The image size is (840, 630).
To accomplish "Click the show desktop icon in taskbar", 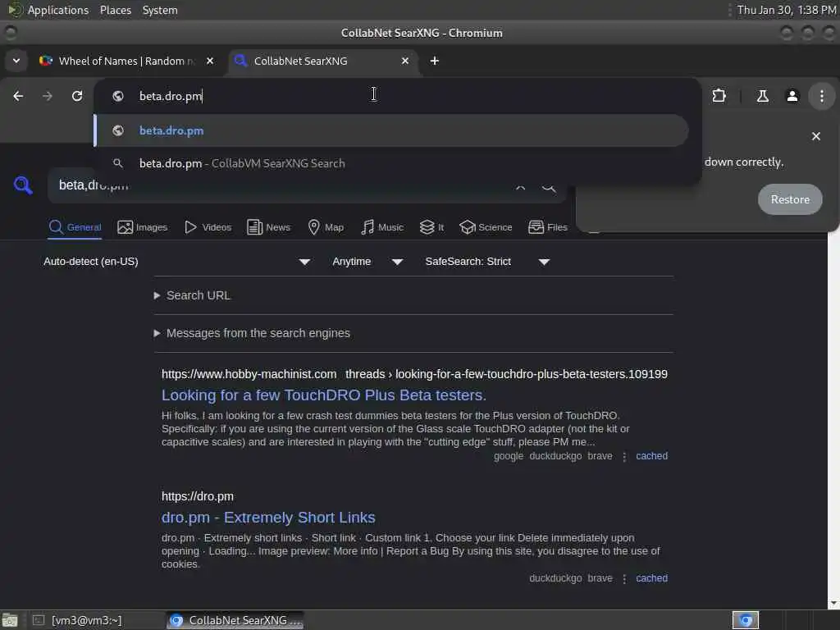I will [x=10, y=620].
